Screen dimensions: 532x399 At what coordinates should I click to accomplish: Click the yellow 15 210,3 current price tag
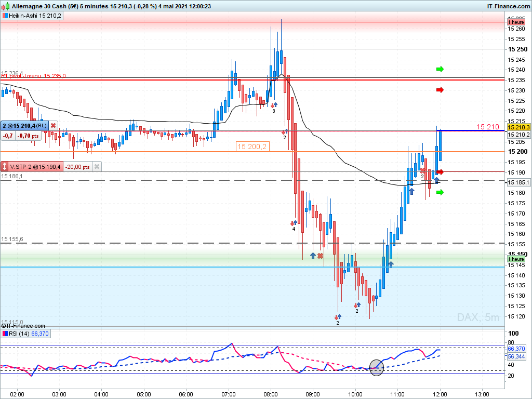click(518, 127)
